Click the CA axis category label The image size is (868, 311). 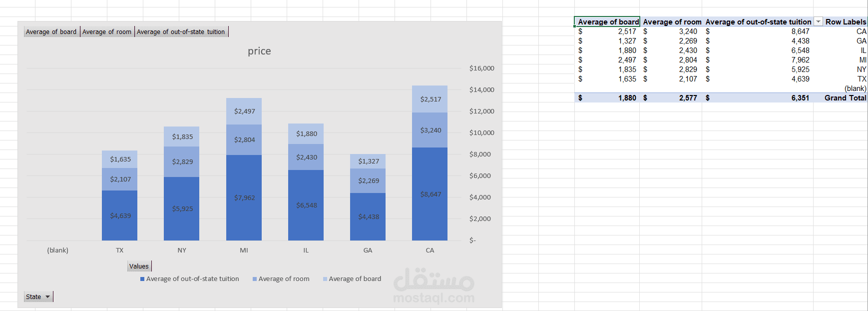430,250
